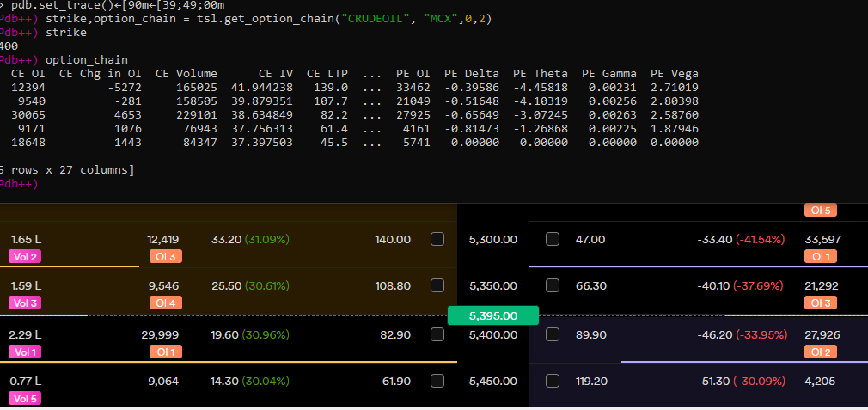Click the put LTP value 89.90

point(590,334)
